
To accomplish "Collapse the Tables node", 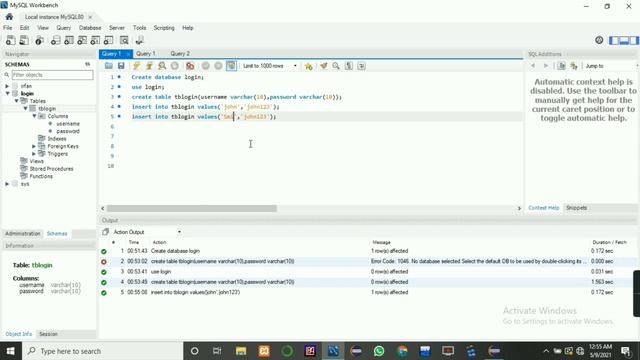I will [17, 101].
